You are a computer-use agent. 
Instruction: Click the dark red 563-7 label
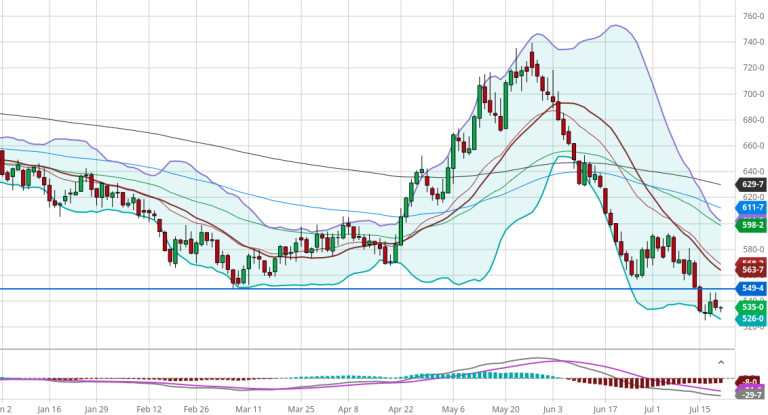point(750,269)
